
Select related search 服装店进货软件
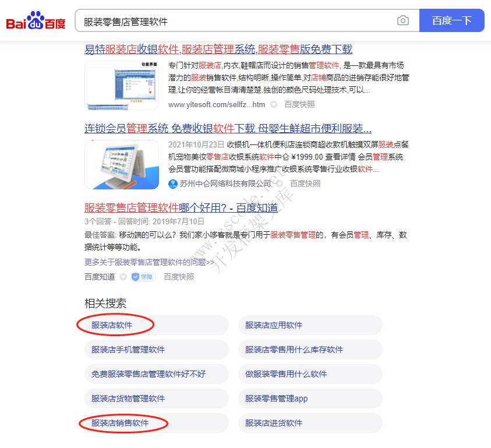pos(310,423)
